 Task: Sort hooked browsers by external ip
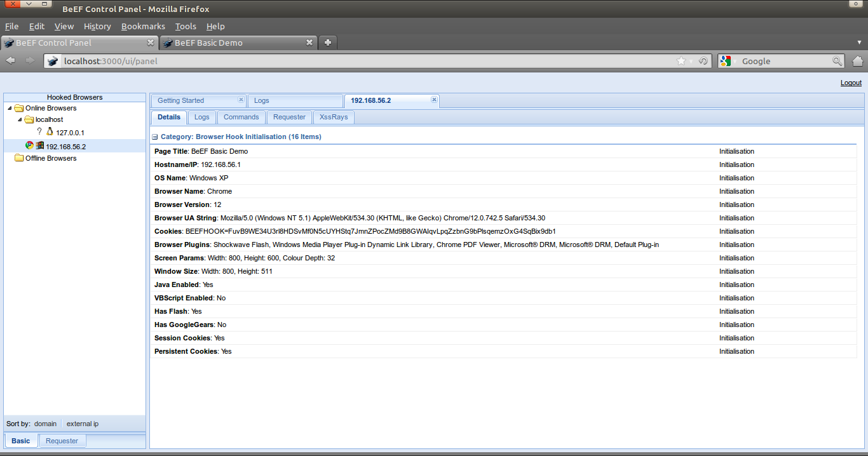pos(83,424)
